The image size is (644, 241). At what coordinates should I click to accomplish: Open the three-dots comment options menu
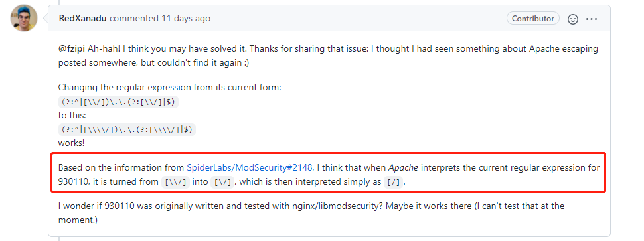(592, 19)
